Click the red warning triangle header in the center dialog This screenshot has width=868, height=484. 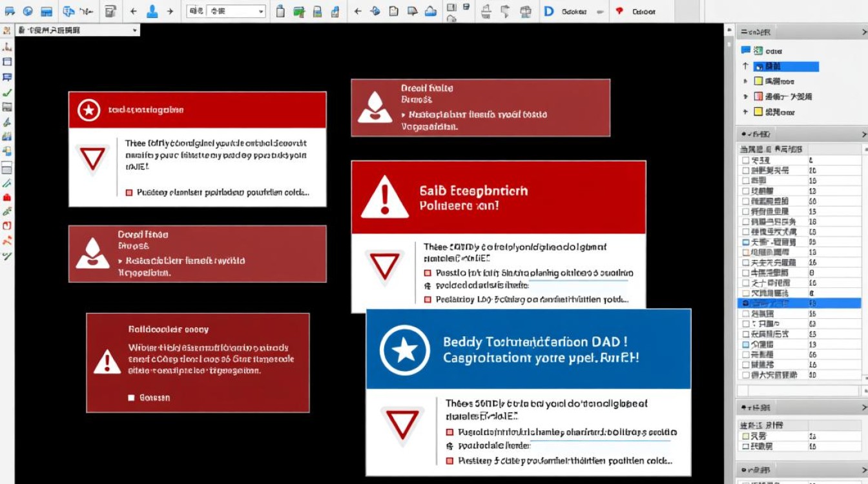point(499,197)
